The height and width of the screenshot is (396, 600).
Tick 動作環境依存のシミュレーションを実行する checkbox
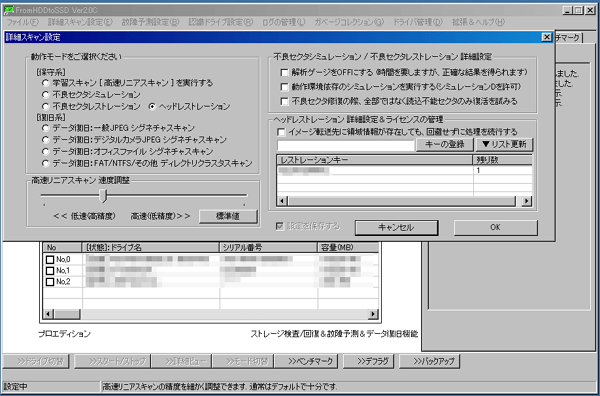pyautogui.click(x=284, y=87)
